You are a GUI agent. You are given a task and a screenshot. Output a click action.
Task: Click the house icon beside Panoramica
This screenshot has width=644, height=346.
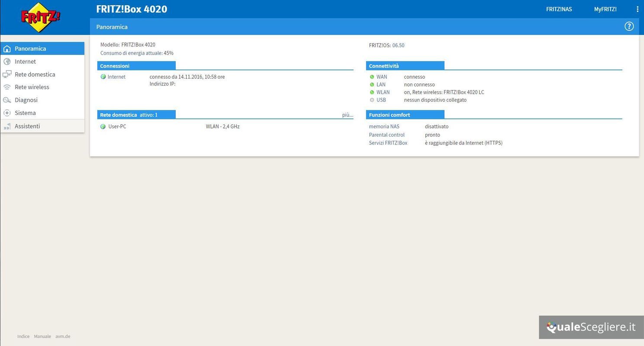[x=7, y=48]
